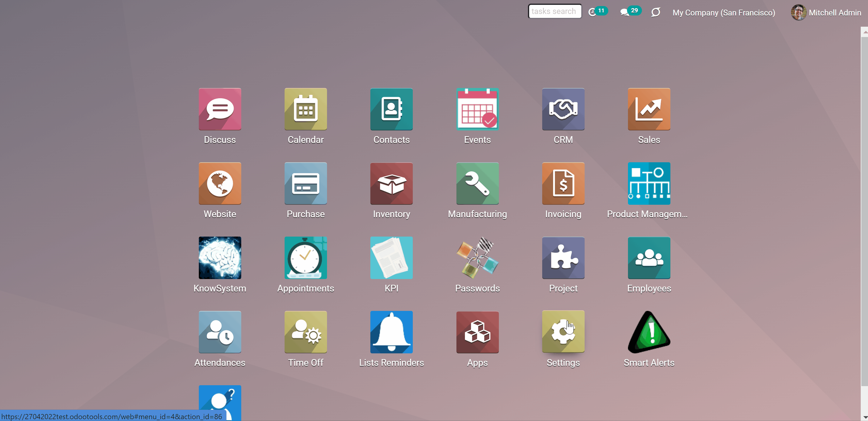This screenshot has height=421, width=868.
Task: Launch the KnowSystem brain icon
Action: point(220,258)
